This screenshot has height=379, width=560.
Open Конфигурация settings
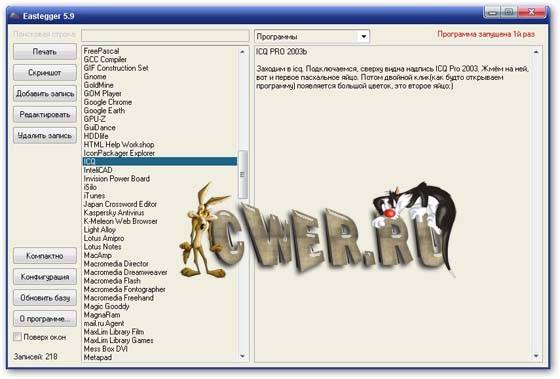click(x=45, y=277)
